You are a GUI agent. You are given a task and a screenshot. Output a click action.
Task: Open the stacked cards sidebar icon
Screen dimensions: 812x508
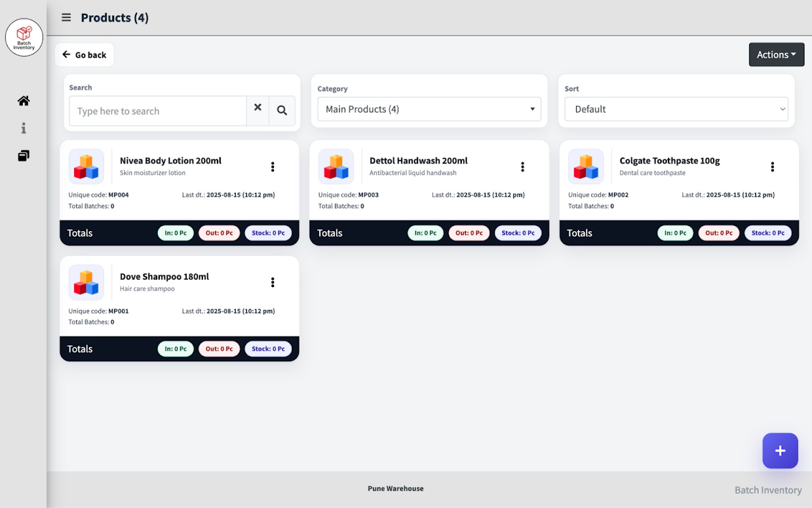coord(23,156)
